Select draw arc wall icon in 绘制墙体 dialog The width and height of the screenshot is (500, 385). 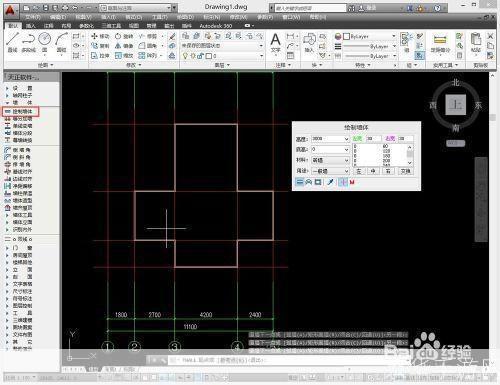point(309,182)
